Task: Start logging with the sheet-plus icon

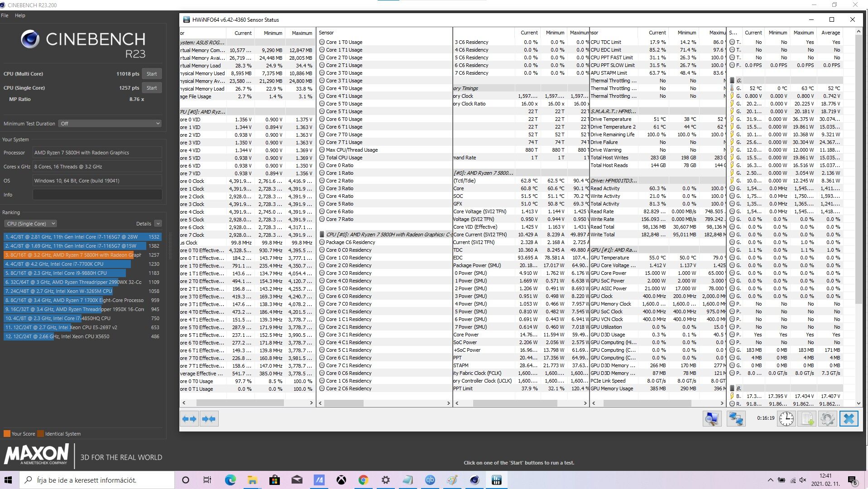Action: click(x=807, y=418)
